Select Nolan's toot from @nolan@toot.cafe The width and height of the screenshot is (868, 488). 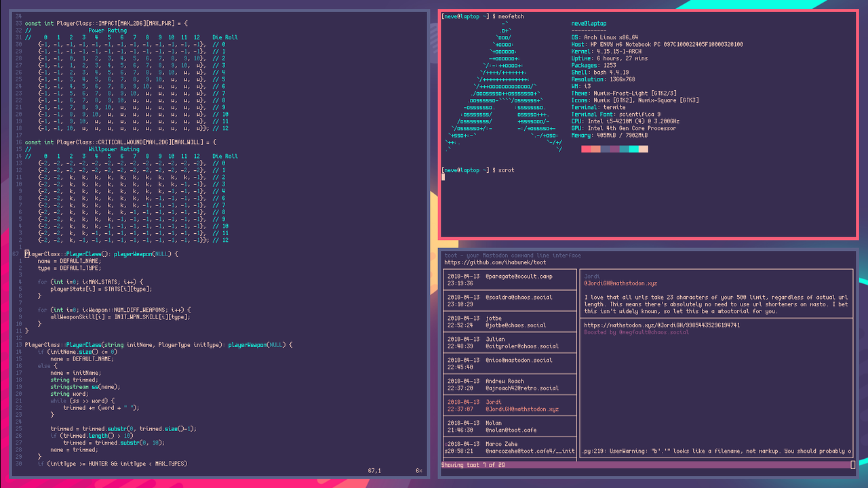point(510,426)
